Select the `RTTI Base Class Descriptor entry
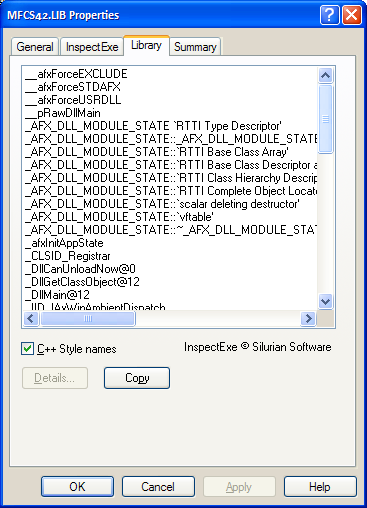Viewport: 367px width, 508px height. click(x=171, y=165)
